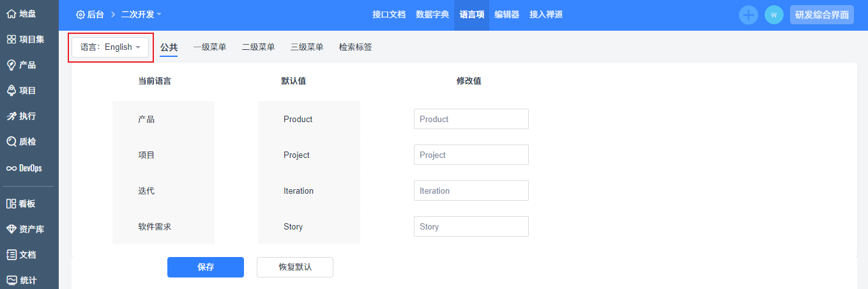
Task: Expand the 二次开发 breadcrumb dropdown
Action: pos(141,14)
